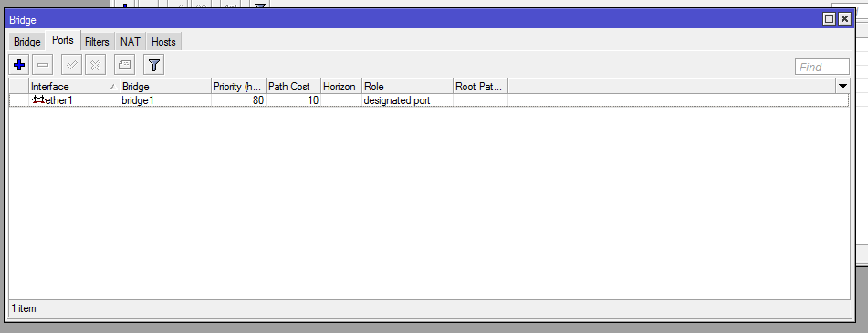Switch to the Bridge tab
This screenshot has height=333, width=868.
pyautogui.click(x=27, y=42)
